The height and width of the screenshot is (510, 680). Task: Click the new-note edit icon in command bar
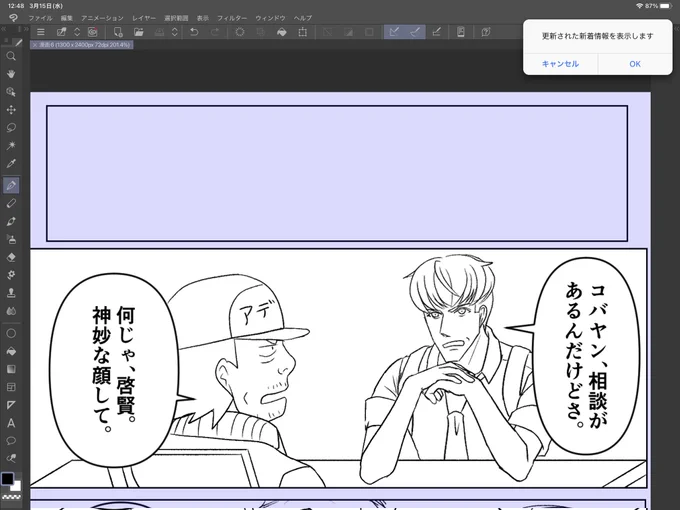(61, 32)
